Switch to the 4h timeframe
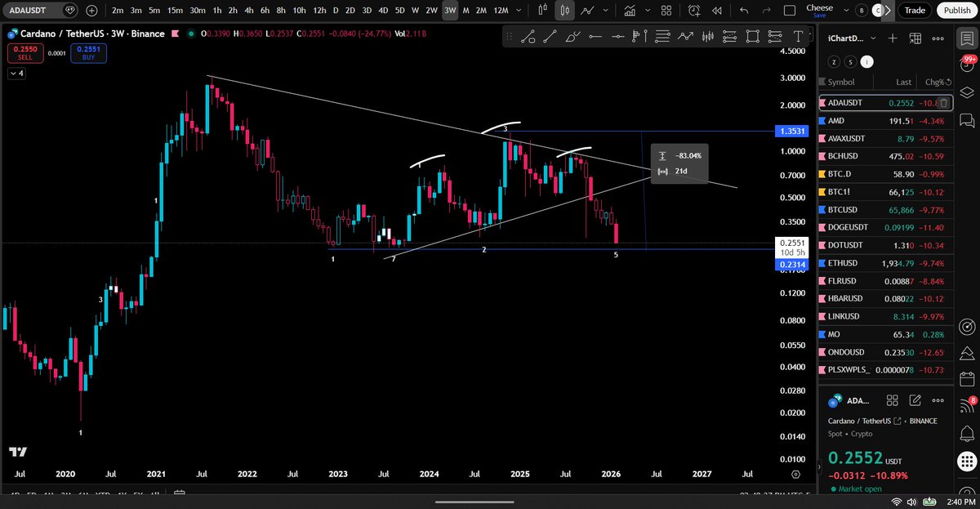This screenshot has width=980, height=509. click(249, 11)
